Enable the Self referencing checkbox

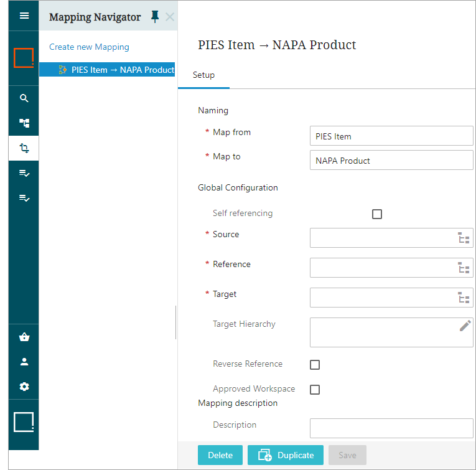pos(376,214)
